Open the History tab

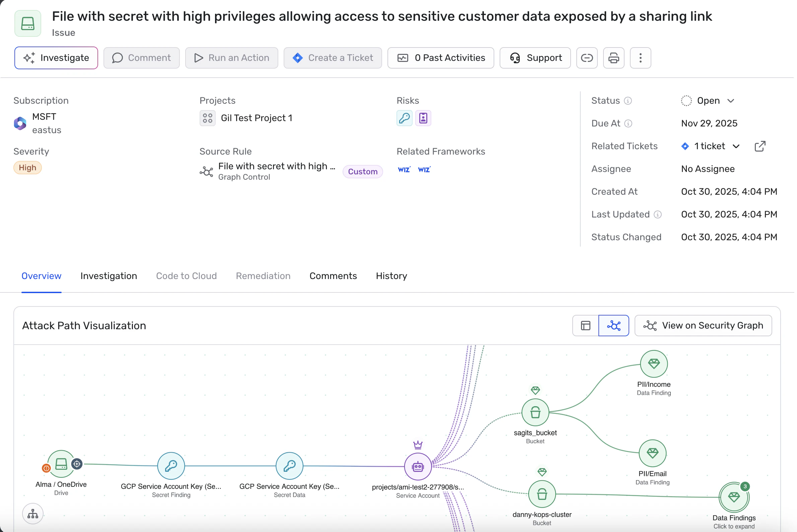tap(391, 276)
